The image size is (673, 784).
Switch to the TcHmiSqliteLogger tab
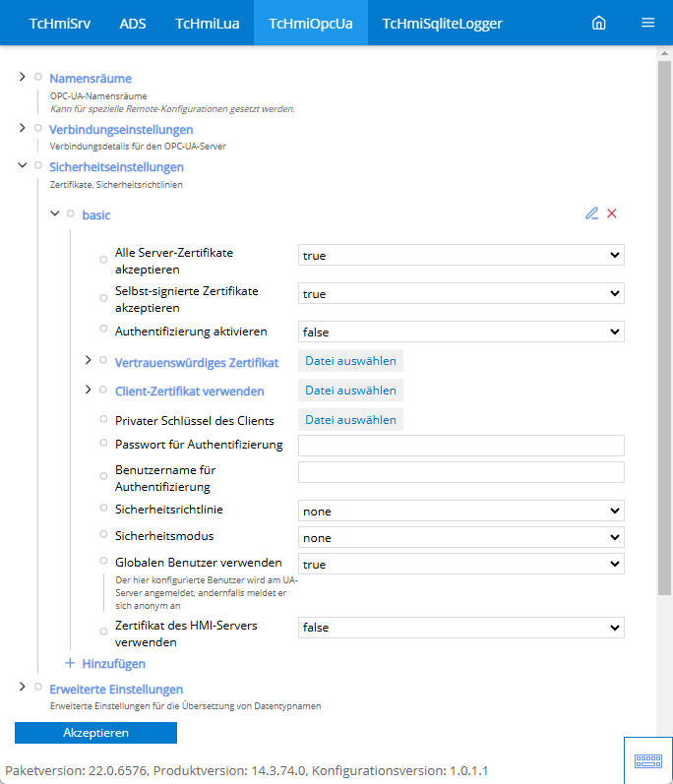442,23
